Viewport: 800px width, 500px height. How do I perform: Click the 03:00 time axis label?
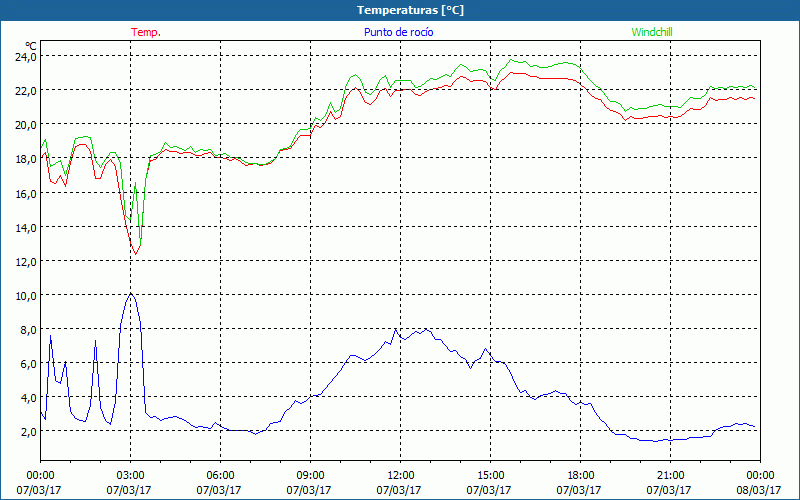pos(130,476)
